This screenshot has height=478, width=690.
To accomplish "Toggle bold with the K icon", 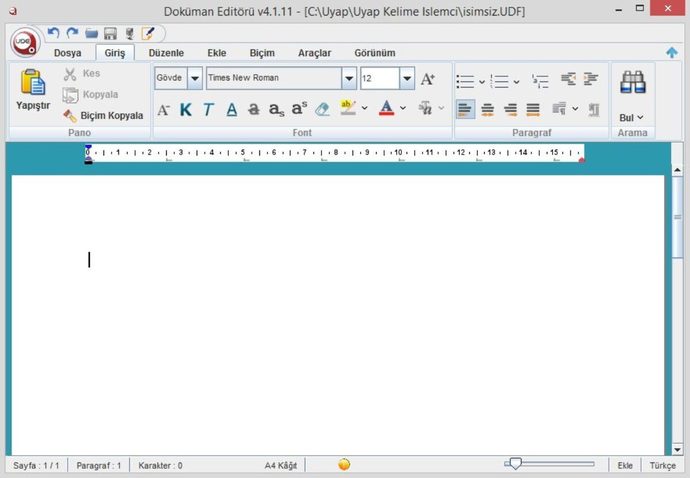I will pyautogui.click(x=186, y=110).
